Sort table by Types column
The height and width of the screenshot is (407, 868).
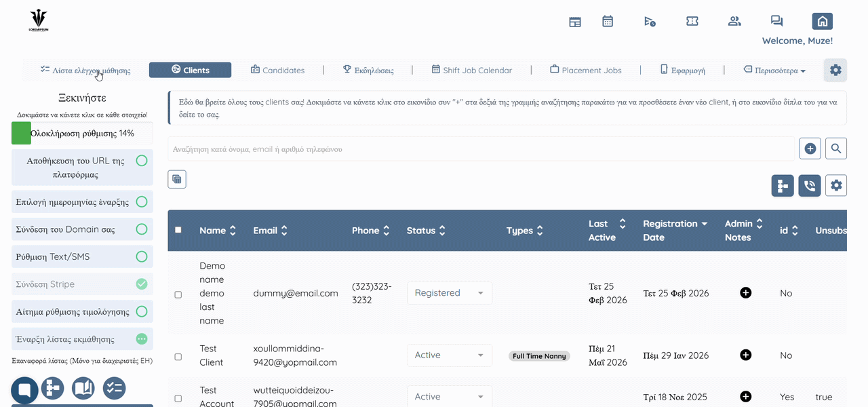pyautogui.click(x=525, y=231)
